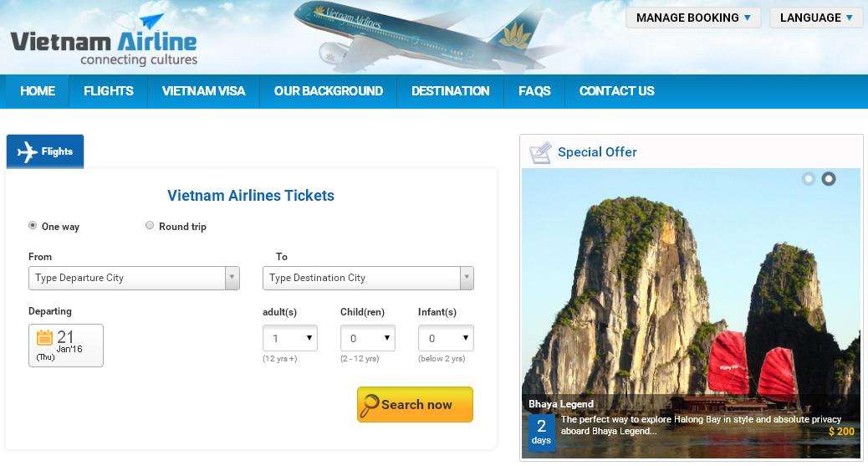Open the Manage Booking menu

coord(693,18)
